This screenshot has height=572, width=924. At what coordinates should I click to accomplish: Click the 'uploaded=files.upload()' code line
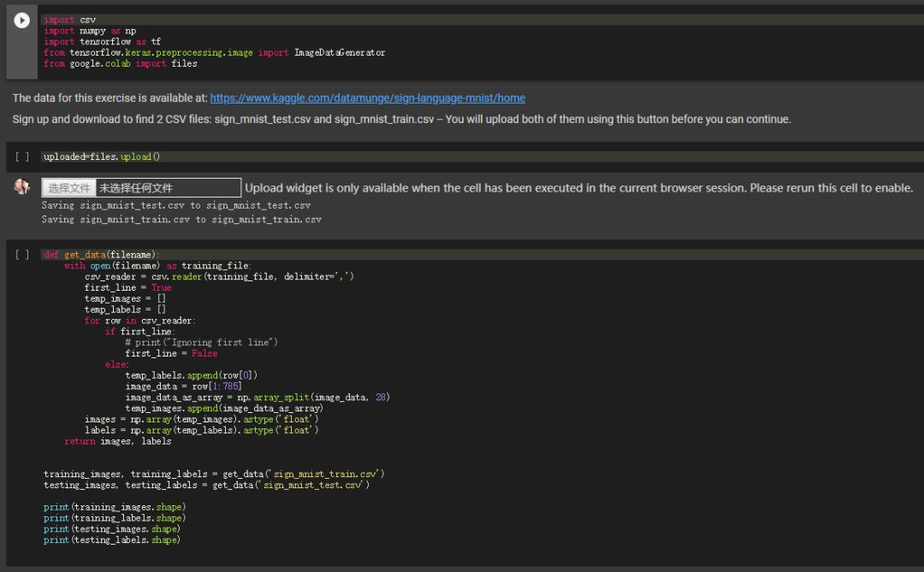coord(102,157)
